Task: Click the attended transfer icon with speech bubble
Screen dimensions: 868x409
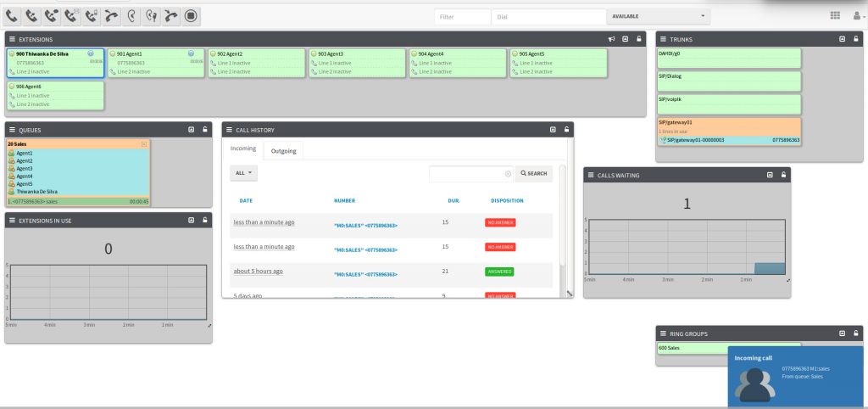Action: 52,17
